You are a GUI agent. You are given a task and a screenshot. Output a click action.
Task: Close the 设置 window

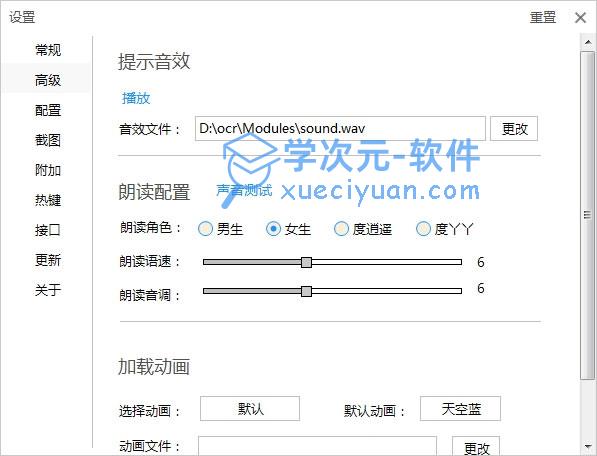[x=580, y=18]
